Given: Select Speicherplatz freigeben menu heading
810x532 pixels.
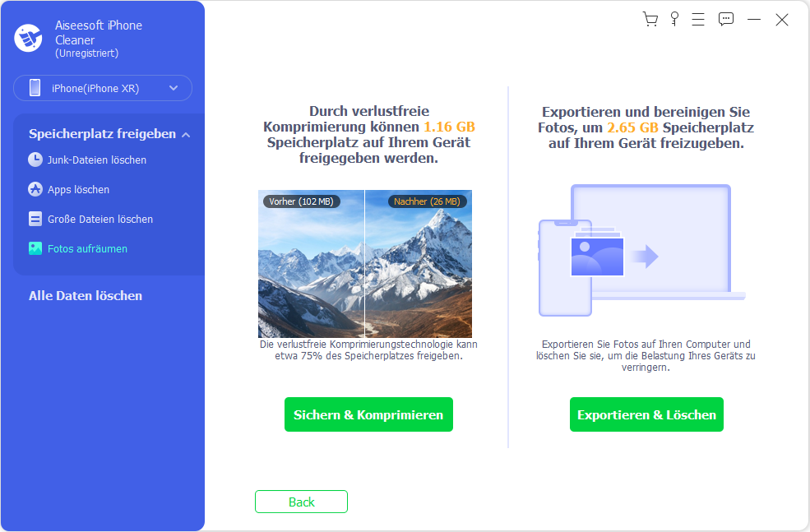Looking at the screenshot, I should tap(102, 134).
